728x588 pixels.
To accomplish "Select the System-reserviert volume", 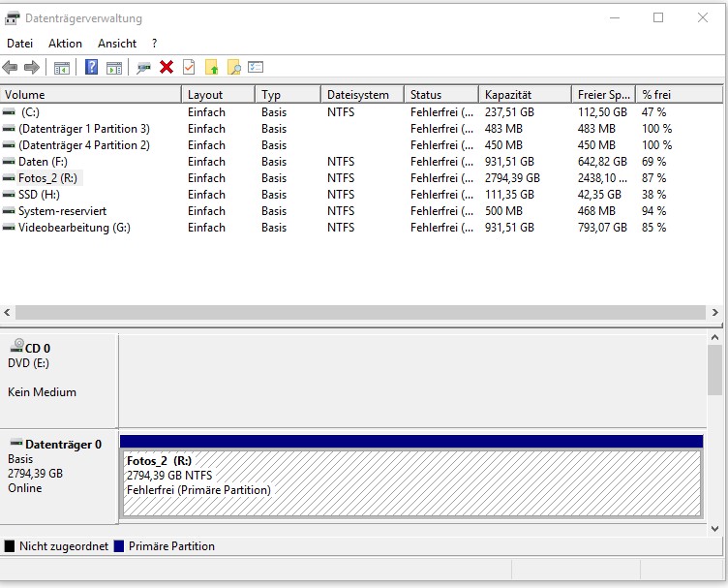I will pos(361,211).
